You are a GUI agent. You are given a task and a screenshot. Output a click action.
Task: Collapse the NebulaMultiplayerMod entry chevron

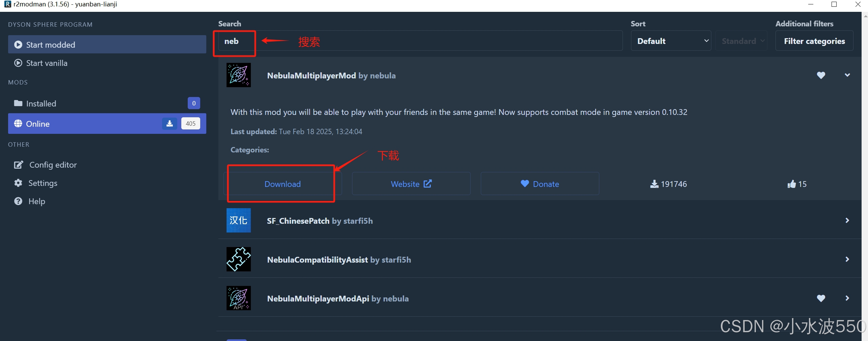(847, 75)
